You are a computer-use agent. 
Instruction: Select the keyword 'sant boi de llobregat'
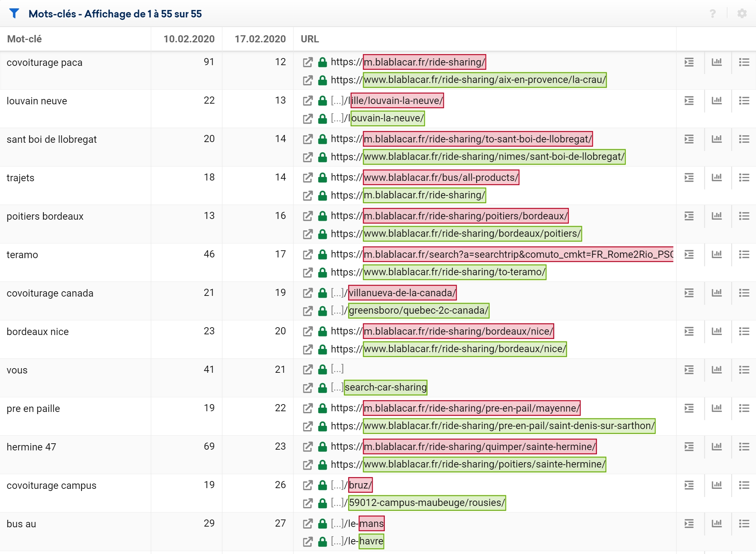(52, 140)
